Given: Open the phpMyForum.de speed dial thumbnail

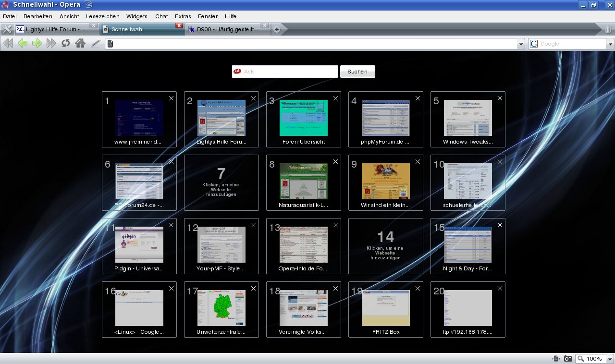Looking at the screenshot, I should [386, 118].
